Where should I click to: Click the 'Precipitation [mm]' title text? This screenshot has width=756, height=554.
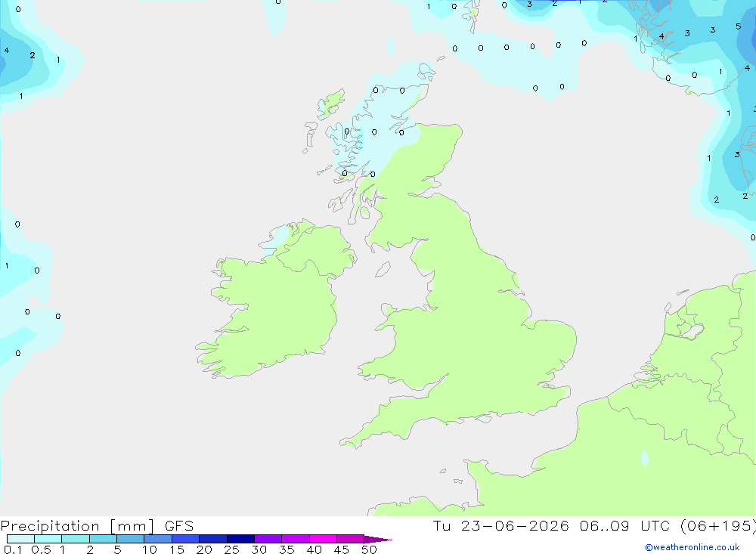78,526
